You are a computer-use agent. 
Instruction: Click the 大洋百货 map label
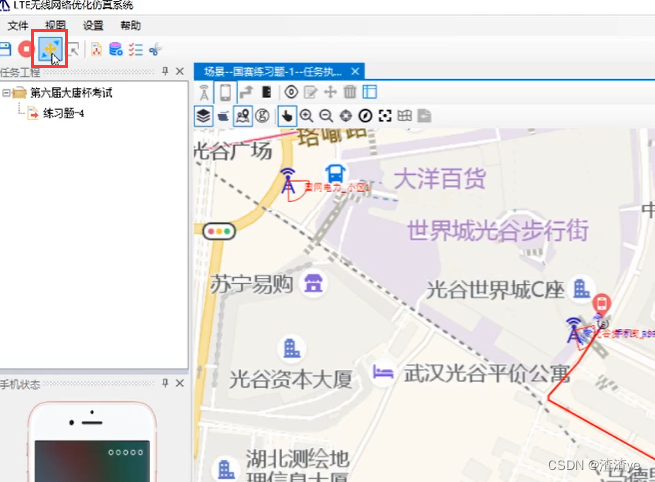[x=440, y=179]
